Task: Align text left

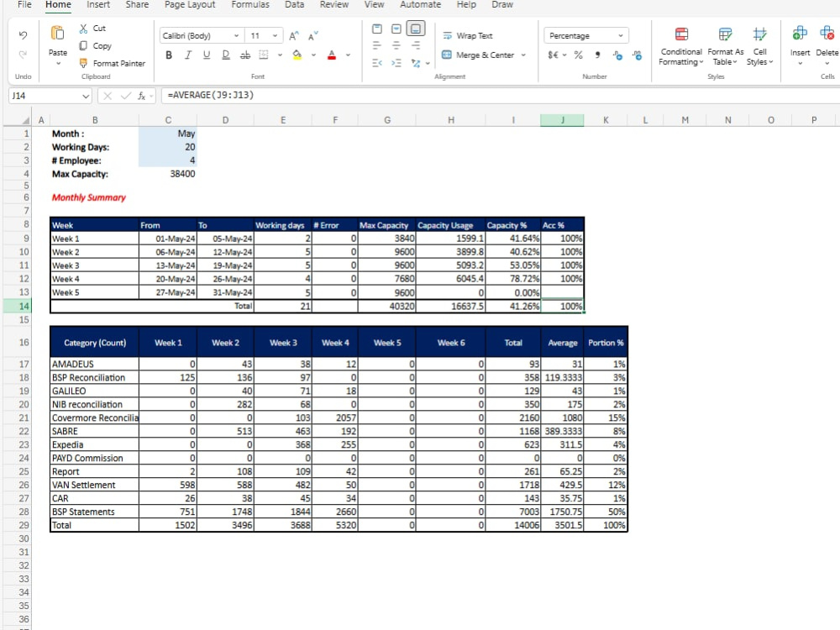Action: pos(377,45)
